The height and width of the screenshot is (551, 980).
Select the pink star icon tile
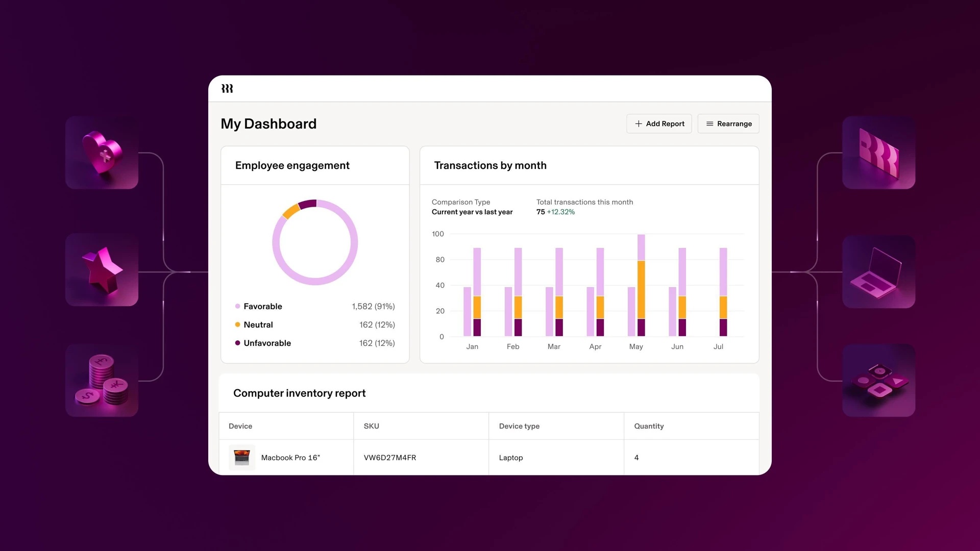pos(102,270)
